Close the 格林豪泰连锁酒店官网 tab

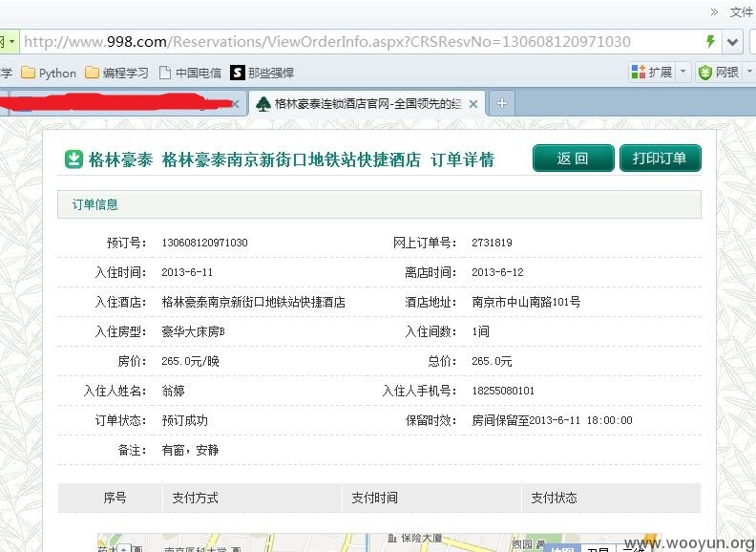473,104
